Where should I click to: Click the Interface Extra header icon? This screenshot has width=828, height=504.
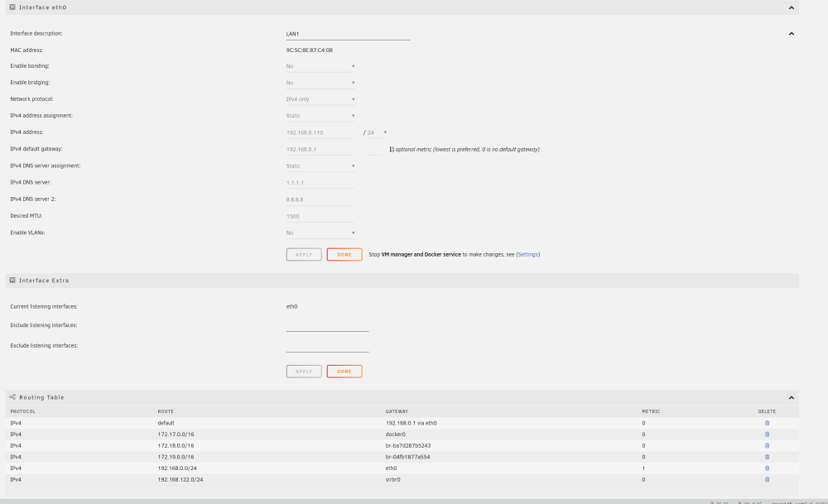coord(12,281)
